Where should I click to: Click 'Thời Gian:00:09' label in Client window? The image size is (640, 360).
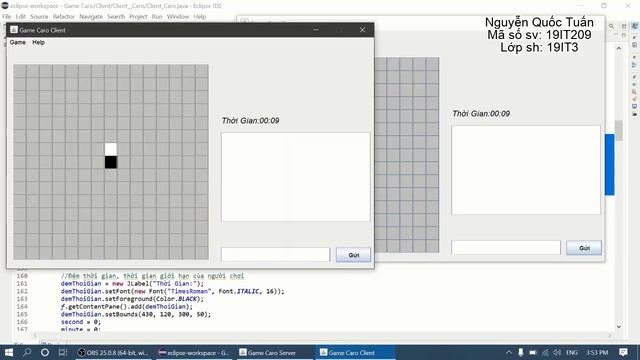point(250,121)
